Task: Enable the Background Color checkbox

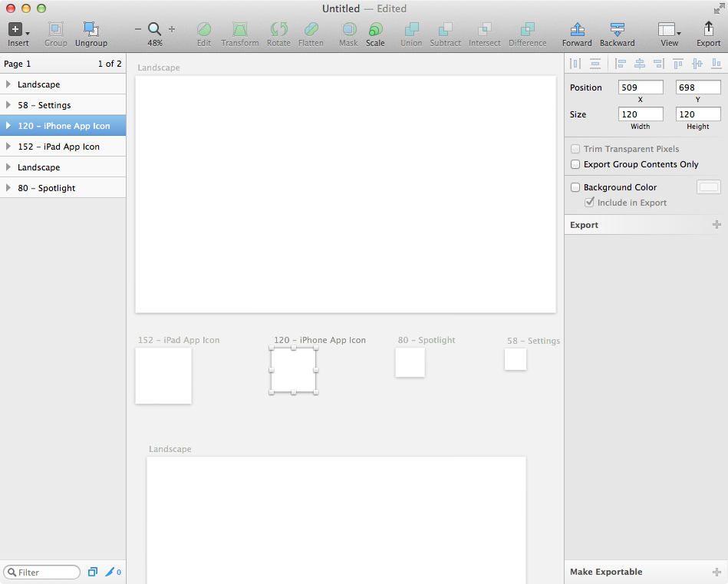Action: click(x=575, y=187)
